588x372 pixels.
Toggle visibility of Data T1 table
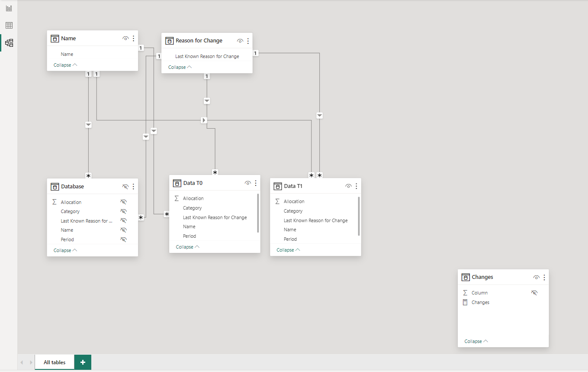pos(348,186)
